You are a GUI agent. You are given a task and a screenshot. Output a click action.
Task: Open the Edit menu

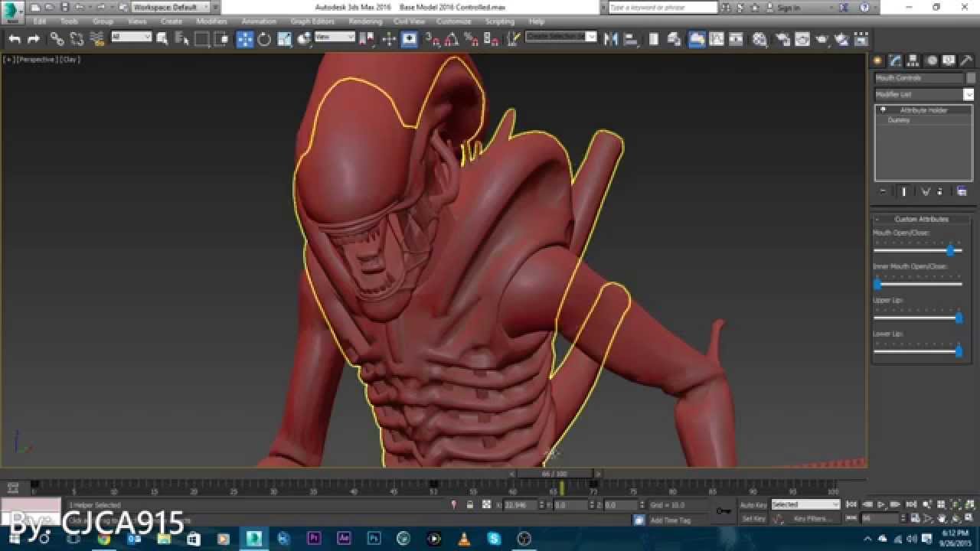(x=40, y=21)
